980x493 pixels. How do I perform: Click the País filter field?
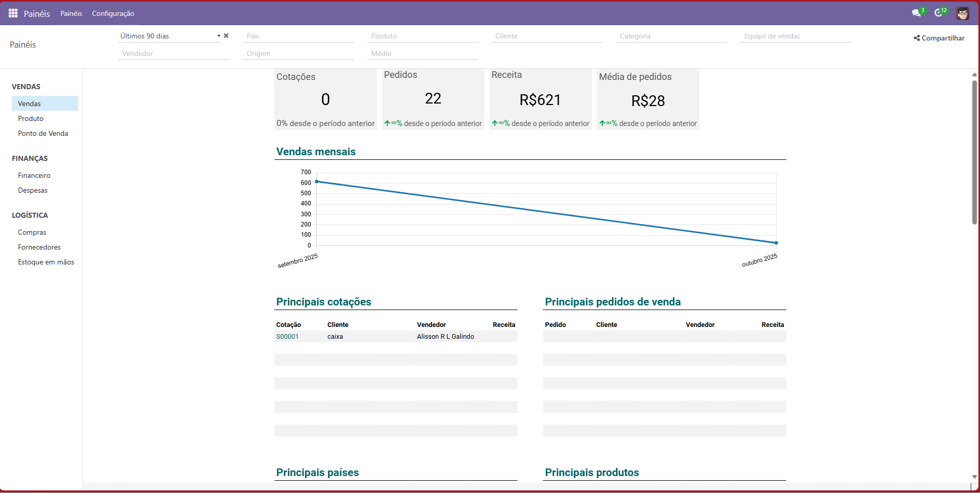[x=298, y=36]
